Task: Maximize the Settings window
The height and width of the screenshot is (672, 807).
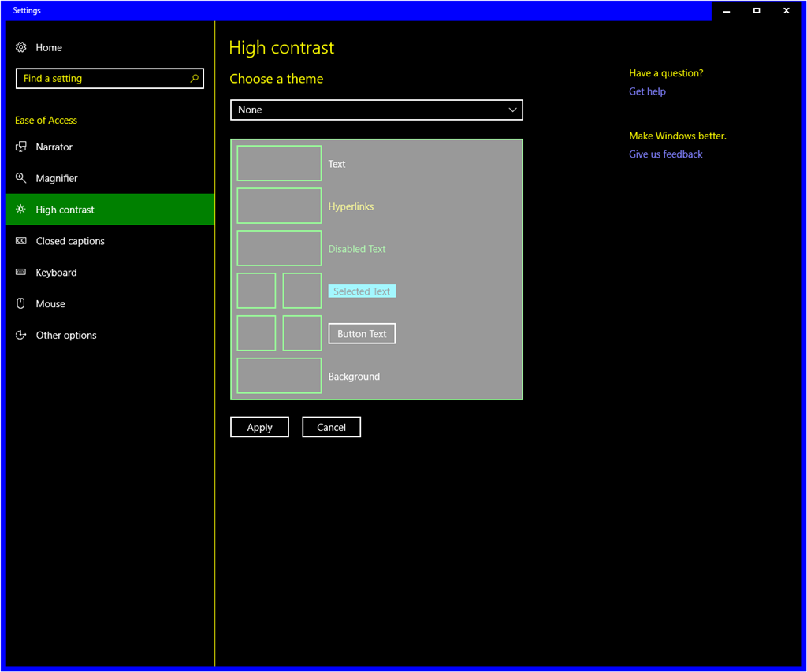Action: [x=756, y=11]
